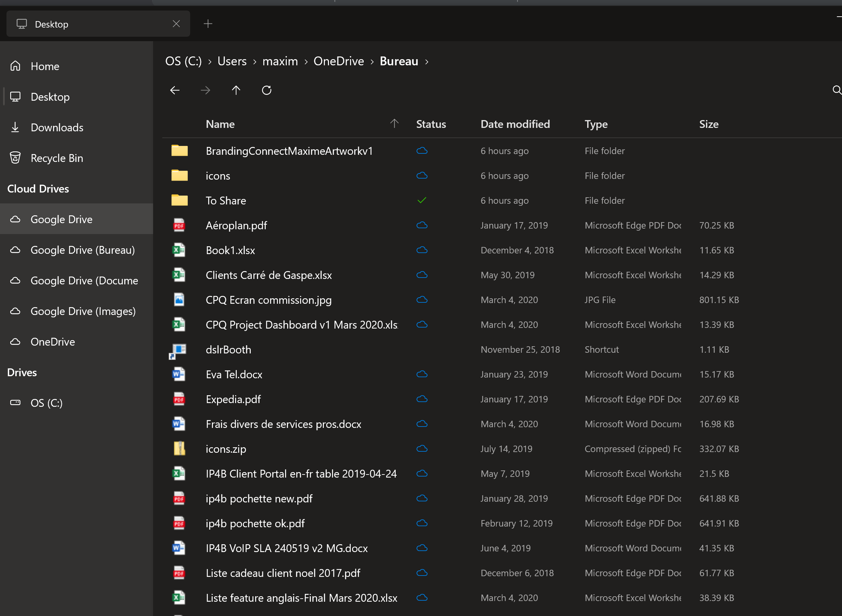Click Excel icon of Clients Carré de Gaspe.xlsx
The image size is (842, 616).
[179, 275]
